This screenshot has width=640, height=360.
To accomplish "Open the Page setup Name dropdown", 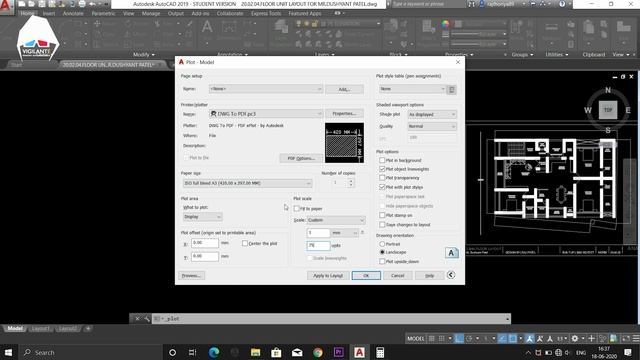I will coord(266,89).
